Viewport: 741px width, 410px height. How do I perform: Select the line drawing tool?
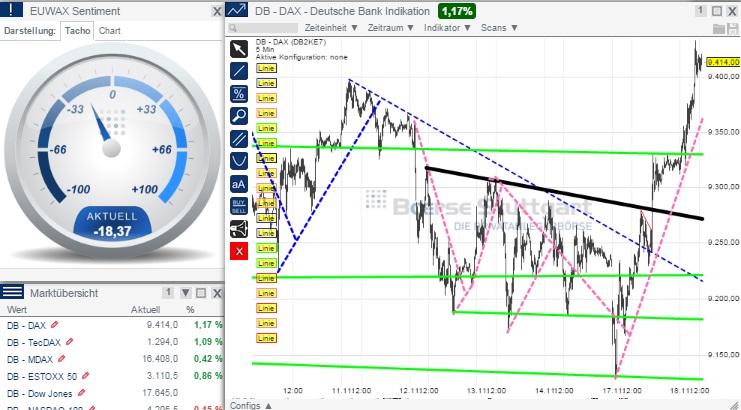pos(239,71)
